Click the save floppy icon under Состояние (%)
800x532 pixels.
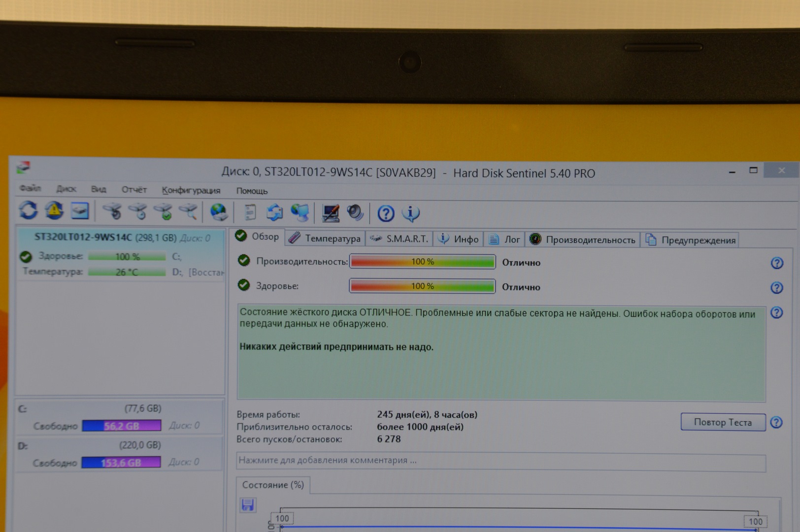pyautogui.click(x=248, y=505)
